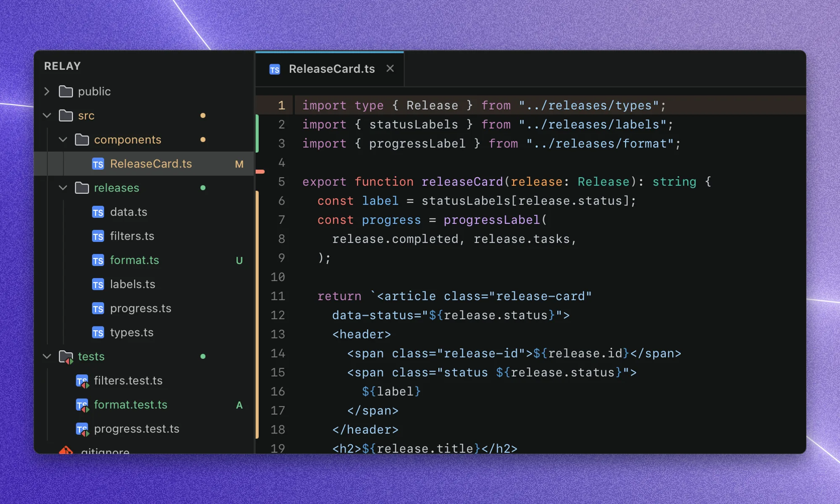Click the TypeScript icon of data.ts
The image size is (840, 504).
98,212
